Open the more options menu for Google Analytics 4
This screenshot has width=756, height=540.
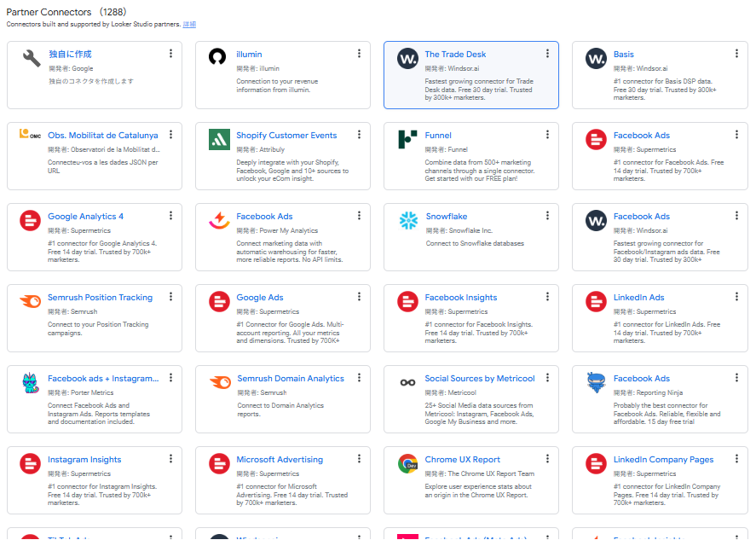(x=170, y=216)
